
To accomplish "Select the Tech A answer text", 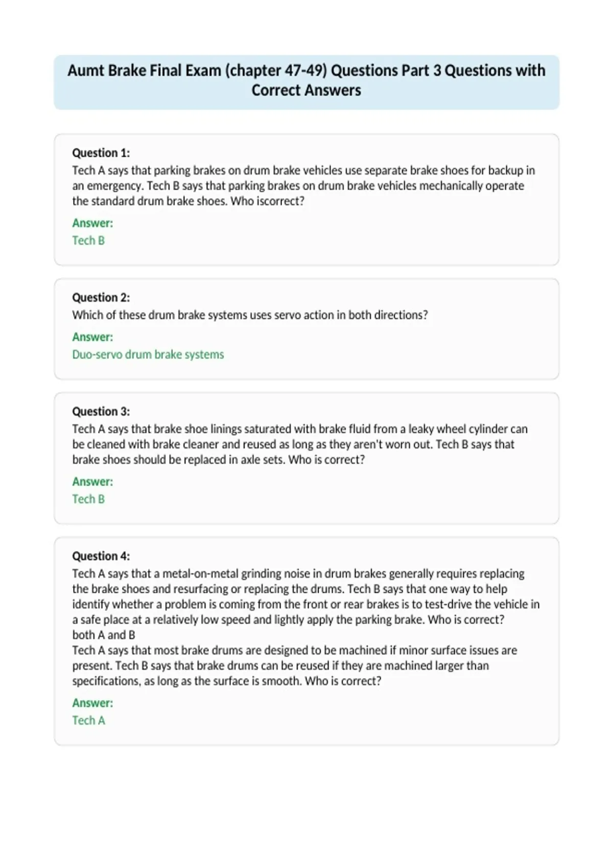I will point(88,720).
